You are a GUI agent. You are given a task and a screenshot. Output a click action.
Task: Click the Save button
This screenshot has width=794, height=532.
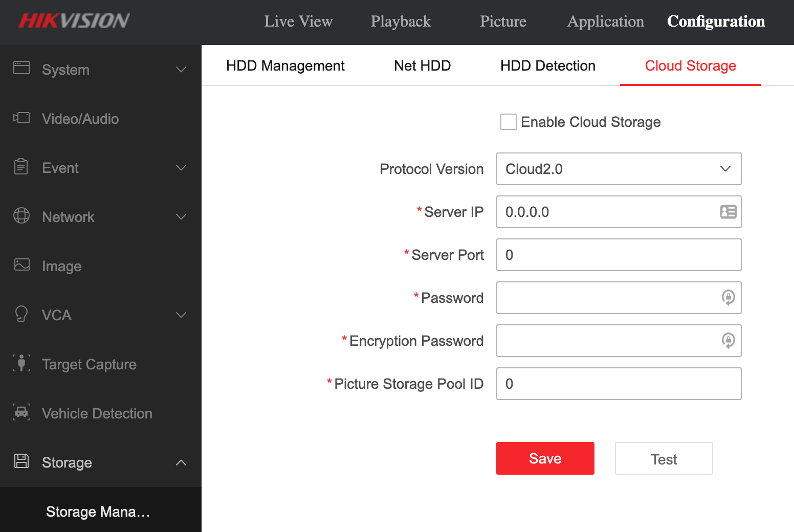click(x=545, y=458)
